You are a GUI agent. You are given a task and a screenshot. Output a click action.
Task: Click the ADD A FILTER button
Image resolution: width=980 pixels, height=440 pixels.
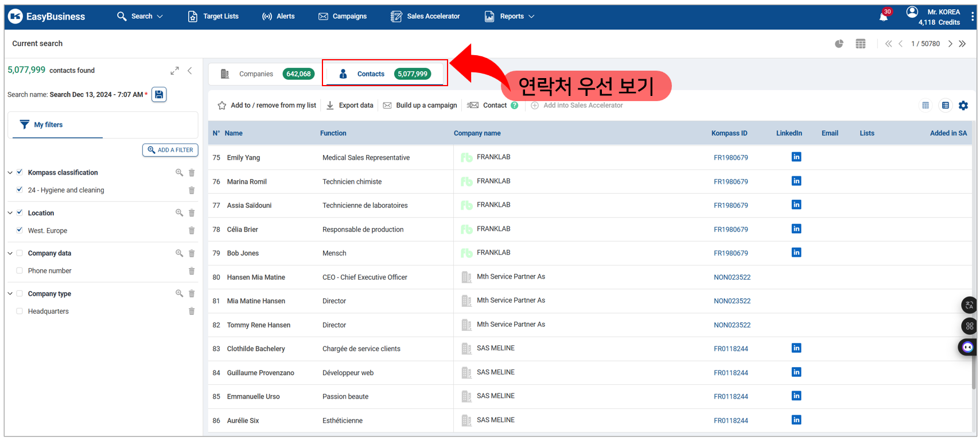170,150
